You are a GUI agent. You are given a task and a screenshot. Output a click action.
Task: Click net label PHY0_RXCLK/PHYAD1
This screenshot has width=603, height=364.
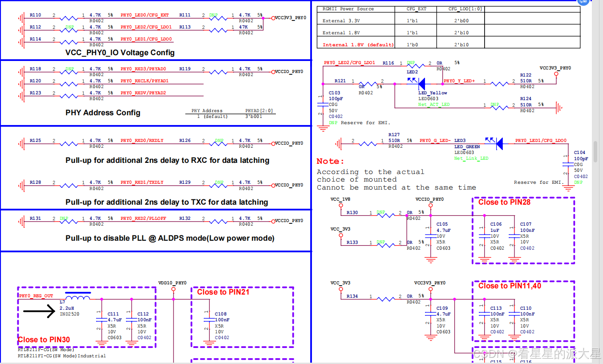click(145, 81)
